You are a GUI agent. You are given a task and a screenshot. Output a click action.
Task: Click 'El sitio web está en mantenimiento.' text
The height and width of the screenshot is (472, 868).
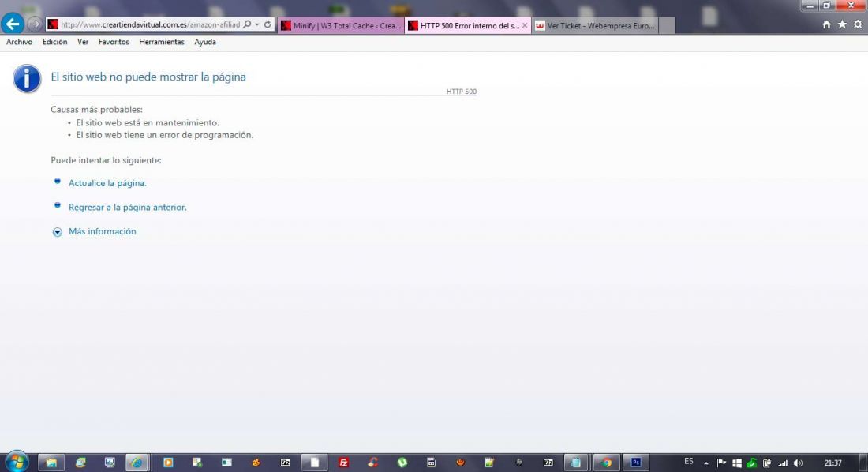click(148, 123)
